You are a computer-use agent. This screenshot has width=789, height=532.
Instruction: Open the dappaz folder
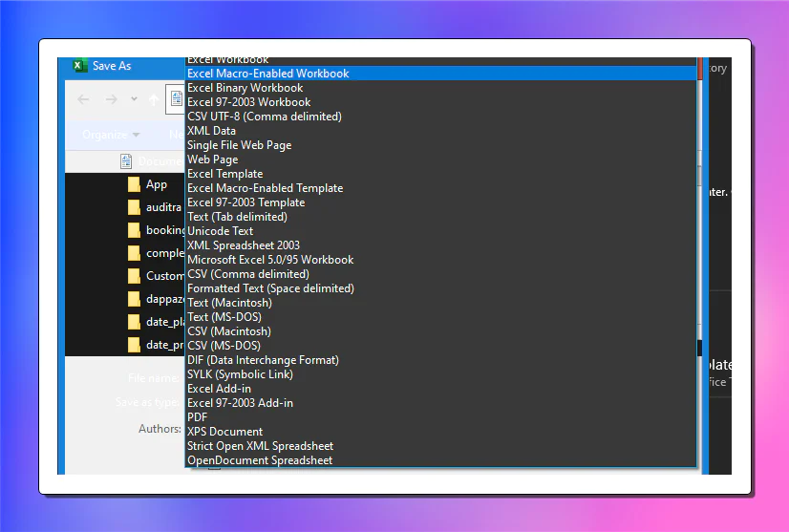click(156, 299)
